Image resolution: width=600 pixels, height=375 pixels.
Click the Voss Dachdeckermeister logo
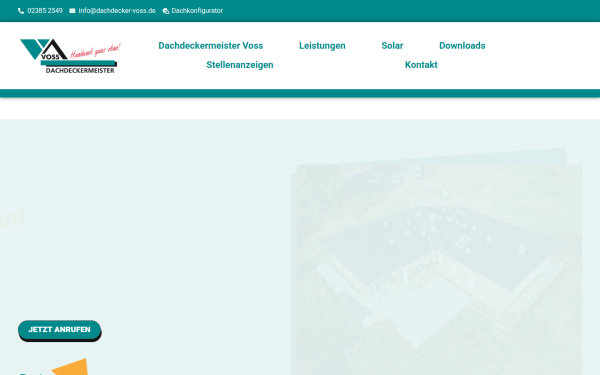pos(70,56)
